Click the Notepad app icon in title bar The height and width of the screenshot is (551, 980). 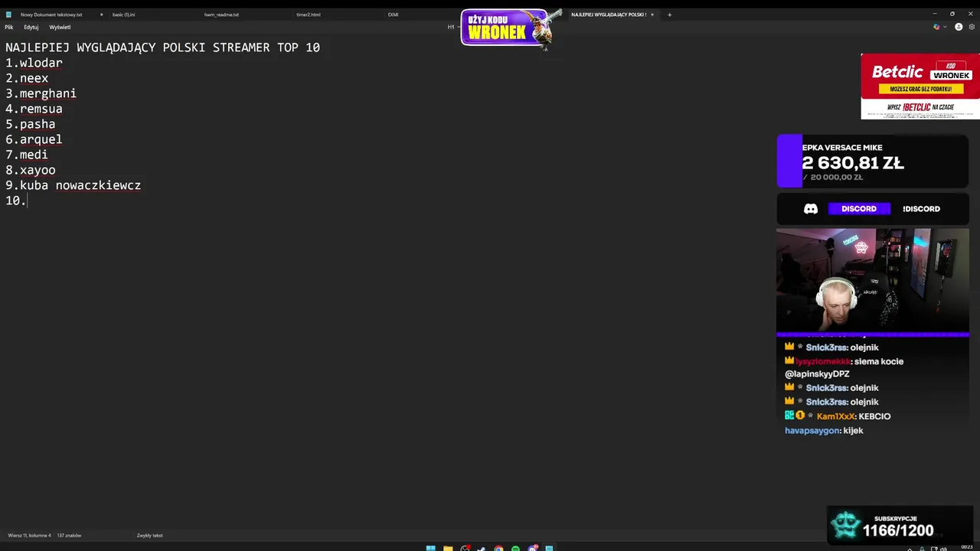(9, 15)
